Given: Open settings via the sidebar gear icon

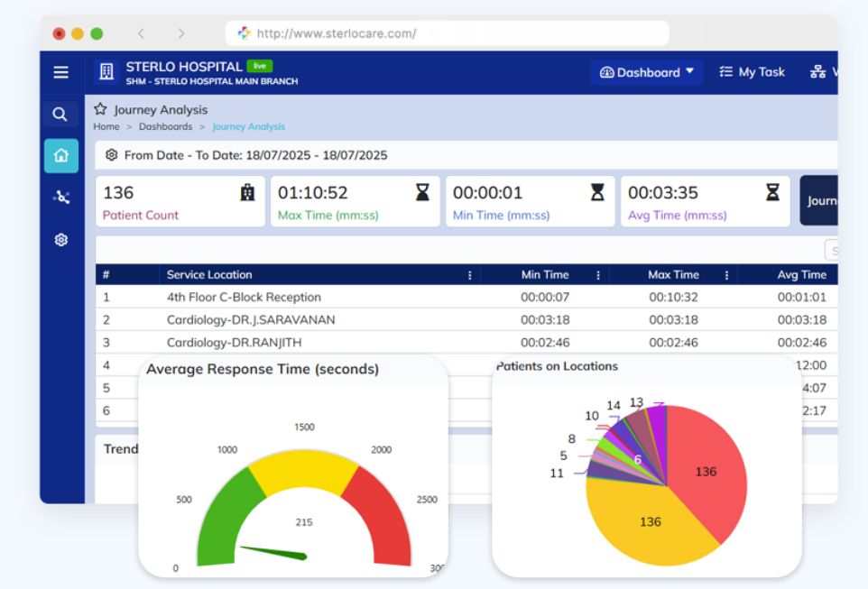Looking at the screenshot, I should [60, 239].
